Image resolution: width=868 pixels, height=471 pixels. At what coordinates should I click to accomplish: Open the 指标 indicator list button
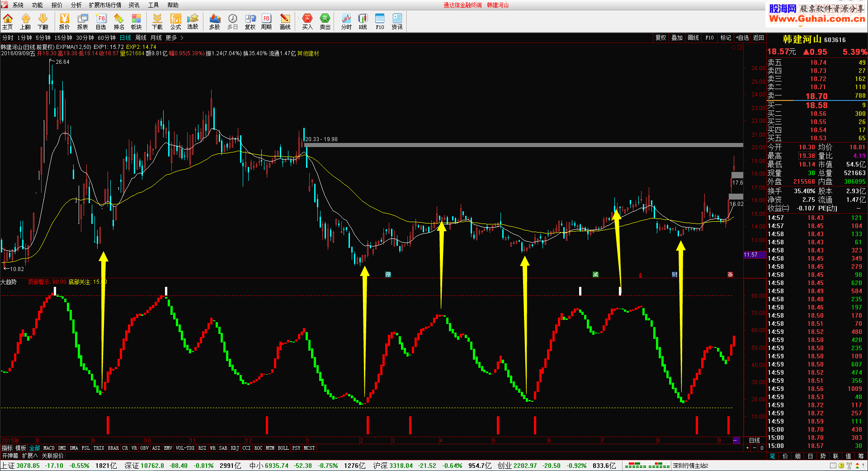(x=7, y=448)
